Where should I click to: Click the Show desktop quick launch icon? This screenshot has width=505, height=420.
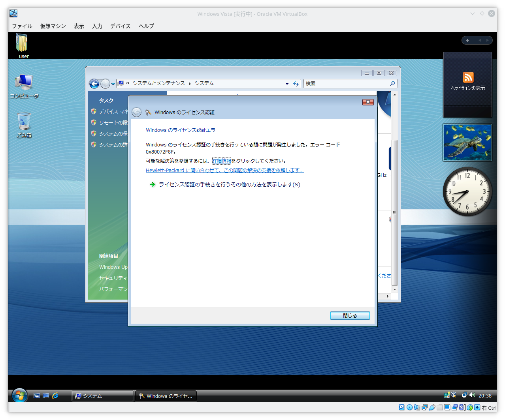tap(46, 396)
